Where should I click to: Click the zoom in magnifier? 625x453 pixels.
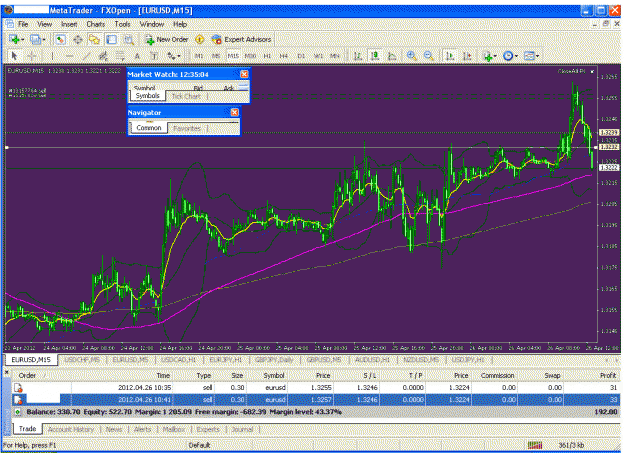(412, 56)
